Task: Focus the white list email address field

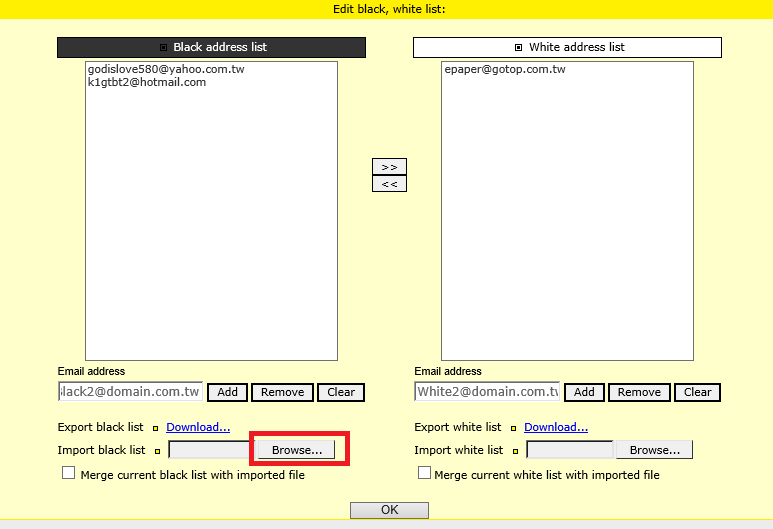Action: [x=487, y=392]
